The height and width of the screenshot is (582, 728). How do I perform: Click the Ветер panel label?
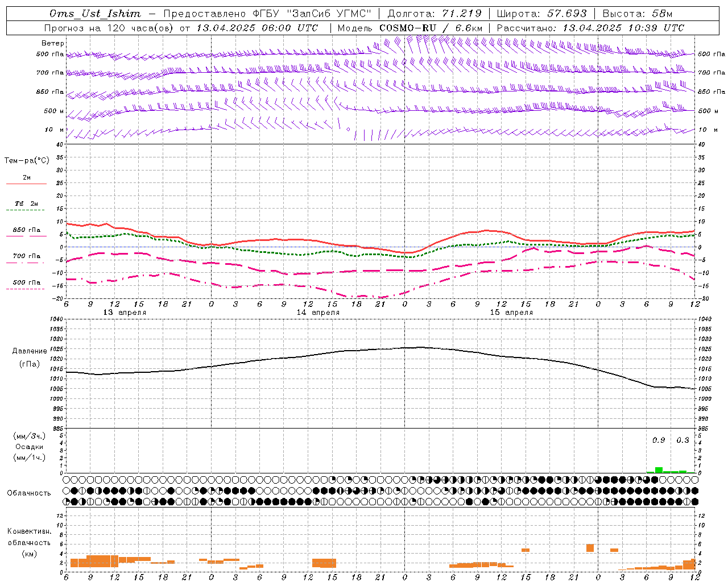[x=53, y=43]
